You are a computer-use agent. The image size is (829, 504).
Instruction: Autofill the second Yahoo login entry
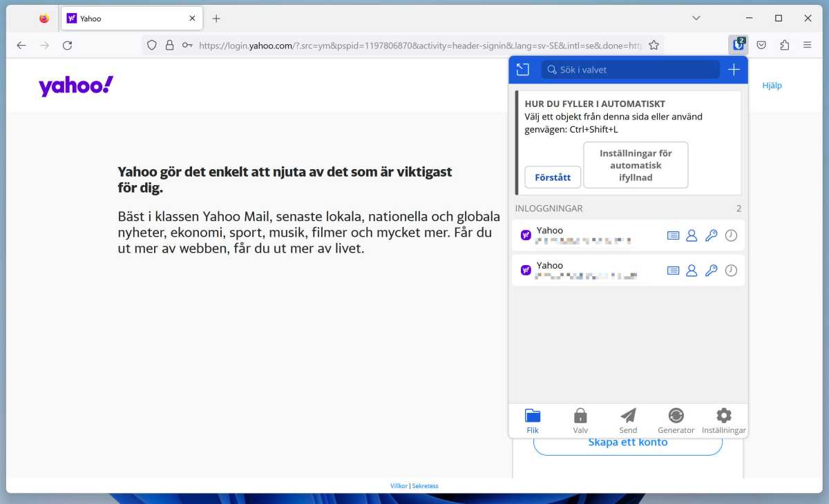pyautogui.click(x=587, y=271)
